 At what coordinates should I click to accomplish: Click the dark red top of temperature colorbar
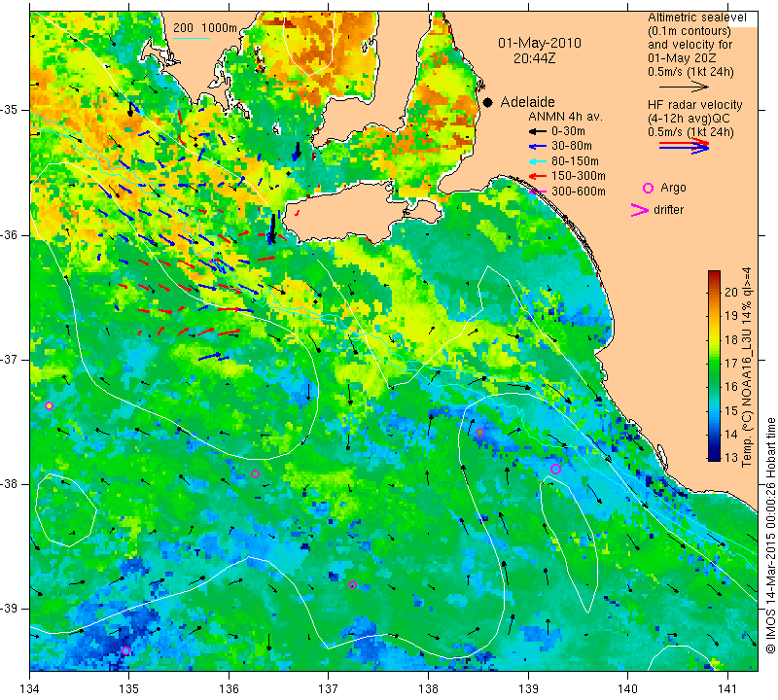tap(714, 274)
